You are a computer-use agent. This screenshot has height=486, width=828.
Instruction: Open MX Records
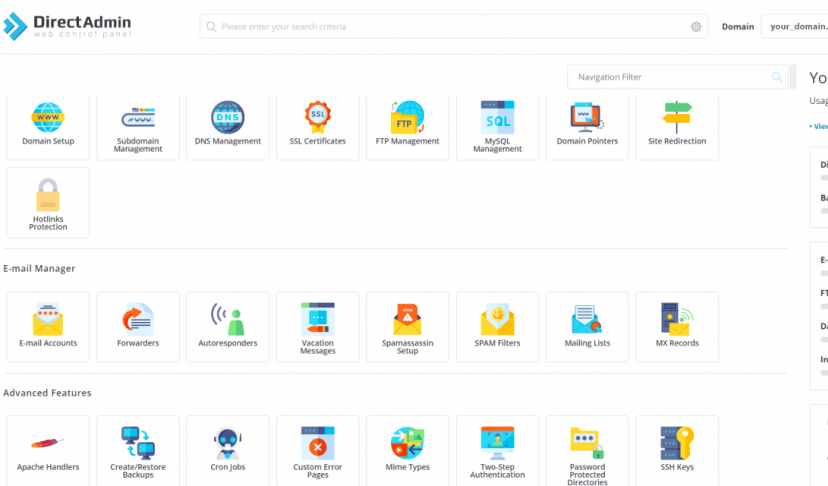point(677,326)
